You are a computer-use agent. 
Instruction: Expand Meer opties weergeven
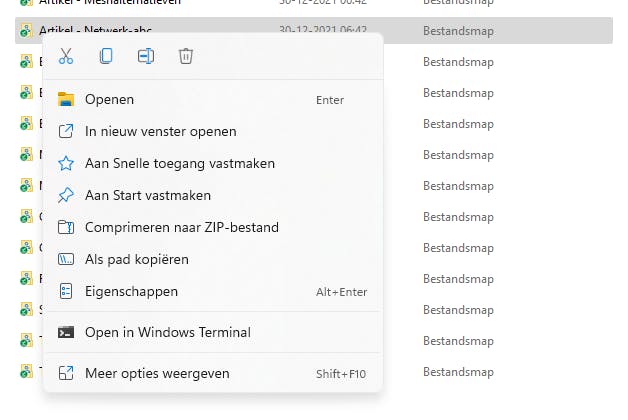pos(157,373)
